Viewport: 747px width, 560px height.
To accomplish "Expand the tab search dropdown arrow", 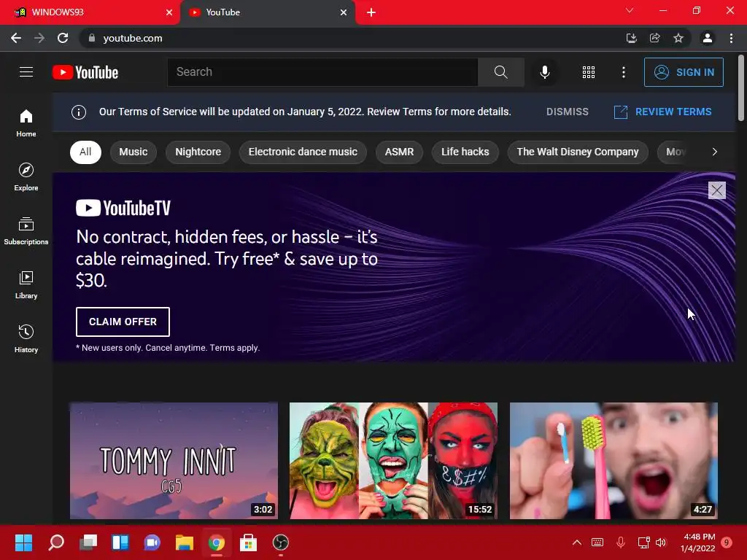I will point(630,10).
